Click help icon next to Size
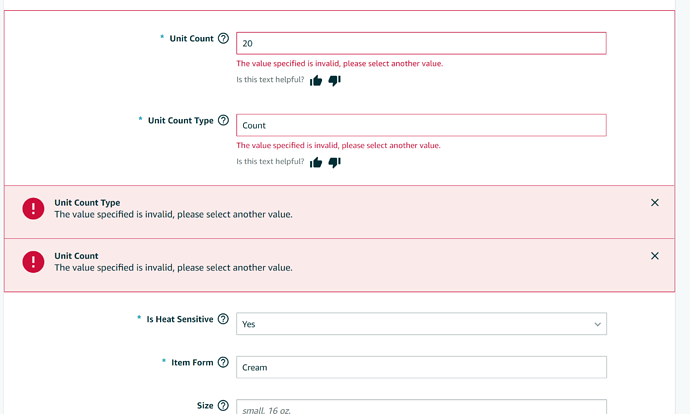Image resolution: width=690 pixels, height=414 pixels. pyautogui.click(x=223, y=406)
